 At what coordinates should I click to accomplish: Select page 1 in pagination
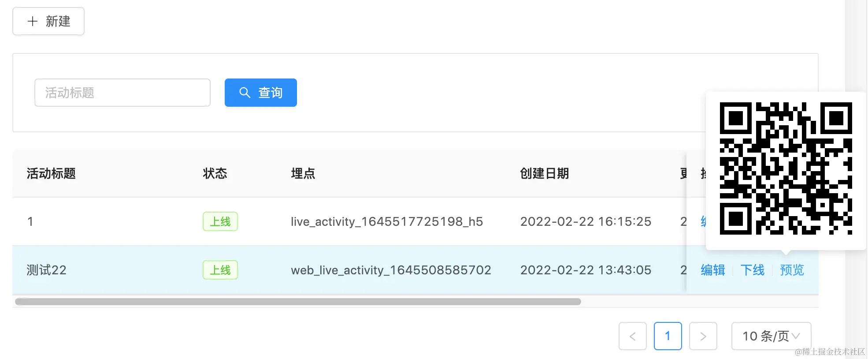[x=668, y=336]
